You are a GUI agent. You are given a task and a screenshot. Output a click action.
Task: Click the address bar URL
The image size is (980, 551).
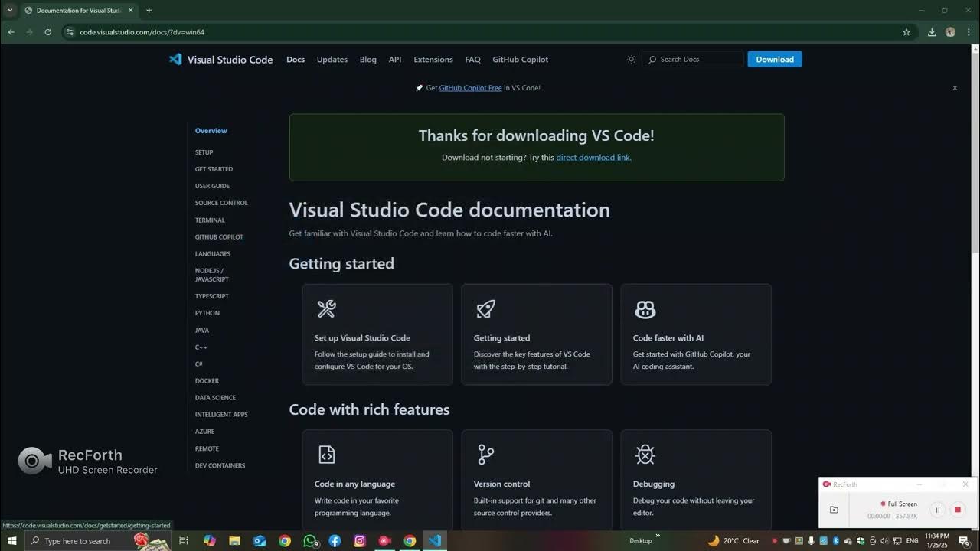pyautogui.click(x=142, y=32)
